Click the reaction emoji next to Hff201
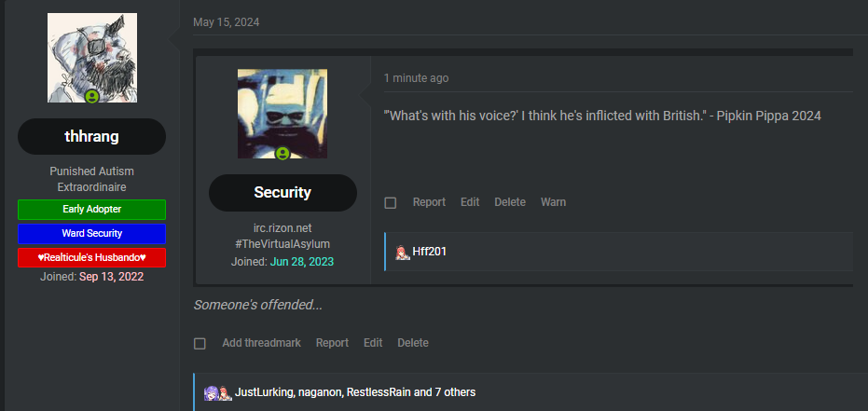Image resolution: width=868 pixels, height=411 pixels. click(x=402, y=252)
